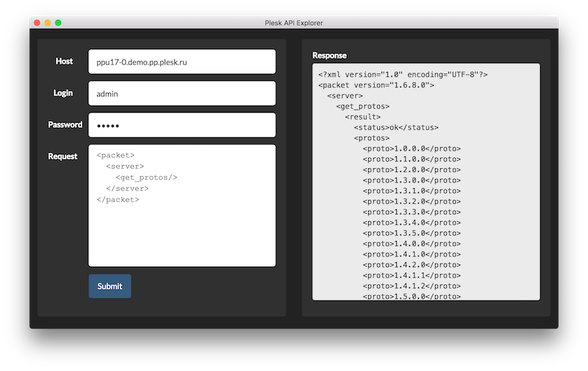Image resolution: width=588 pixels, height=371 pixels.
Task: Click the Request label
Action: click(62, 156)
